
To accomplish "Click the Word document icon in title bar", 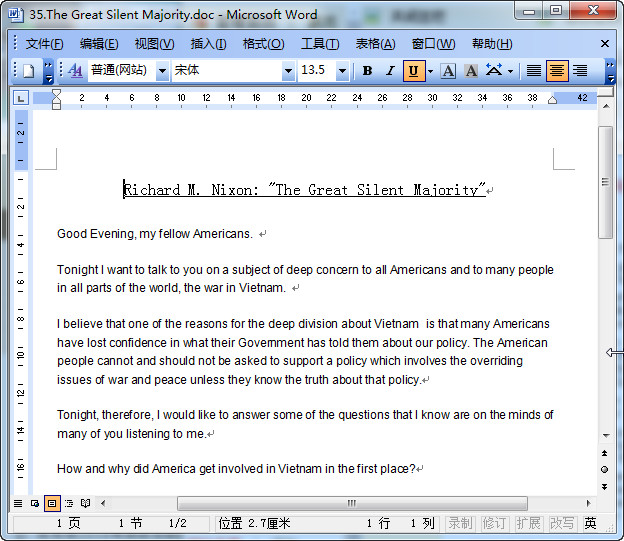I will point(16,14).
